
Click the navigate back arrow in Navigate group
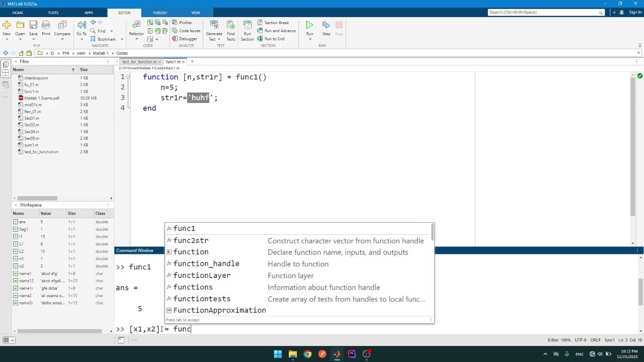click(93, 23)
